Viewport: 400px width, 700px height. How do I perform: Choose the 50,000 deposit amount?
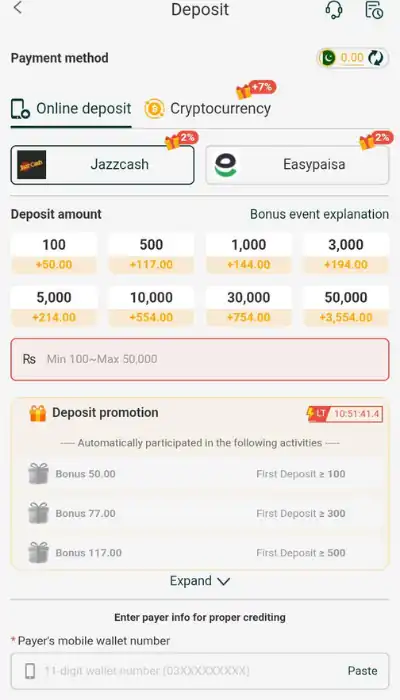point(346,306)
